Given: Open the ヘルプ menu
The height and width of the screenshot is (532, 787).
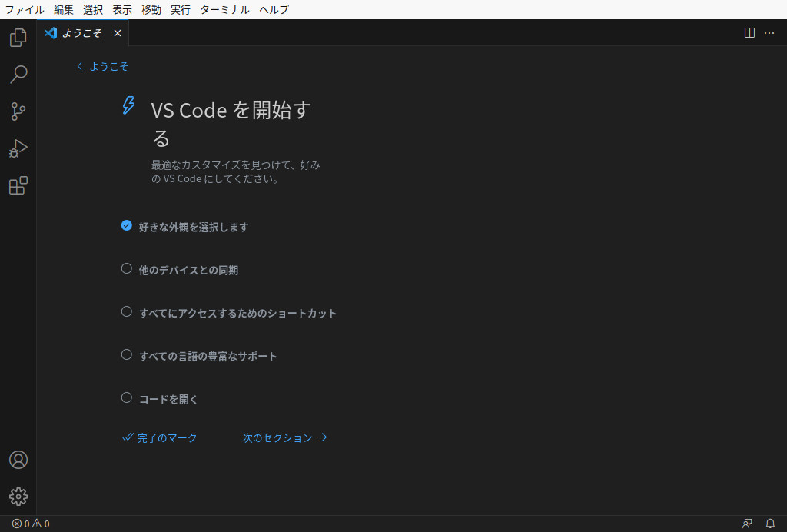Looking at the screenshot, I should pos(274,9).
